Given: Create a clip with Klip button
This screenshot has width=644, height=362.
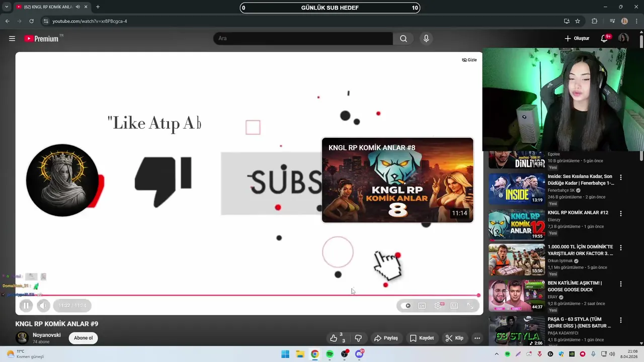Looking at the screenshot, I should pos(454,338).
